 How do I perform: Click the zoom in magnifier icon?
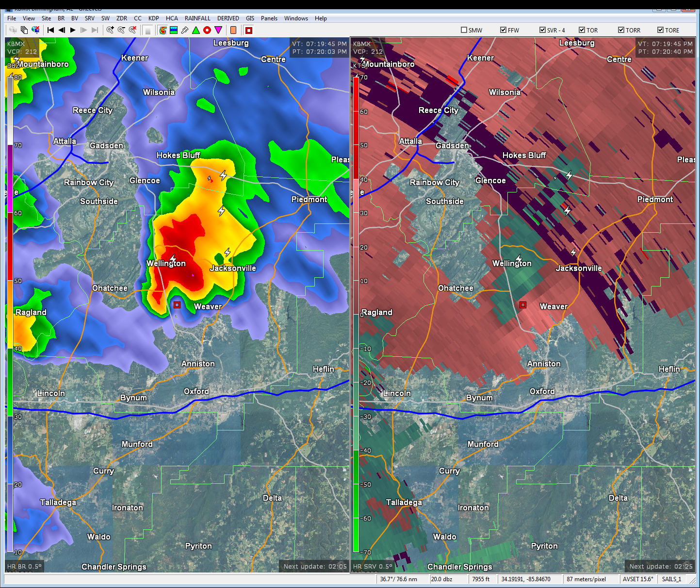point(110,30)
